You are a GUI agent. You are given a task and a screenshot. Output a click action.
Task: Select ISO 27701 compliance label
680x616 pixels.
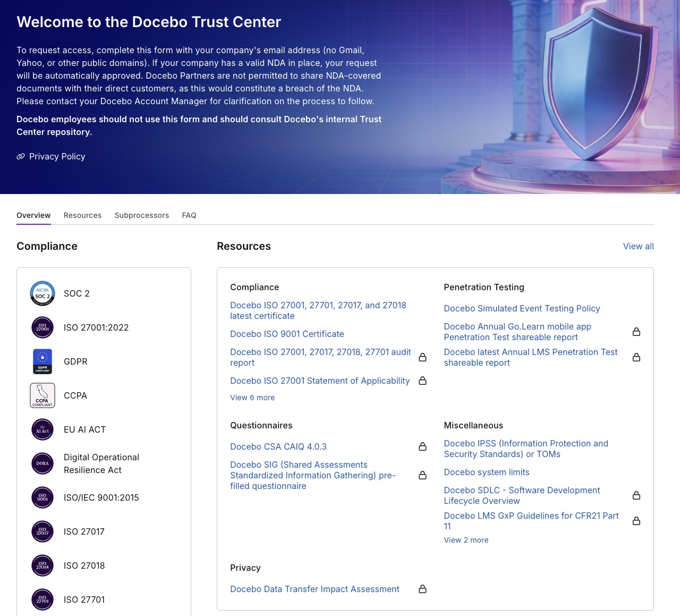(84, 600)
